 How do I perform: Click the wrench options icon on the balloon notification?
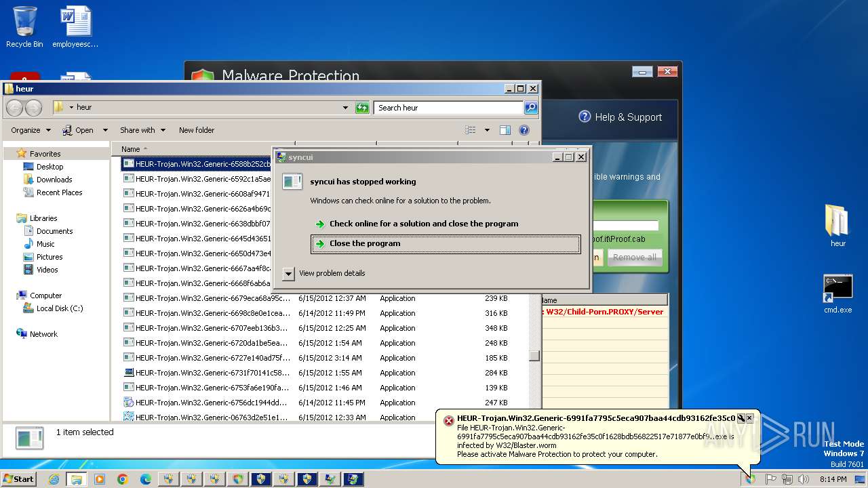(741, 418)
